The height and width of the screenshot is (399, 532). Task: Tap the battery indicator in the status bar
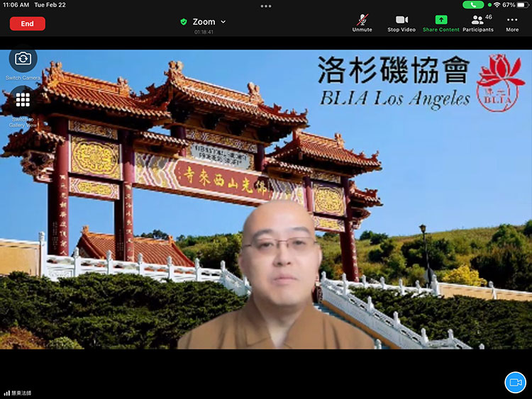(x=523, y=5)
